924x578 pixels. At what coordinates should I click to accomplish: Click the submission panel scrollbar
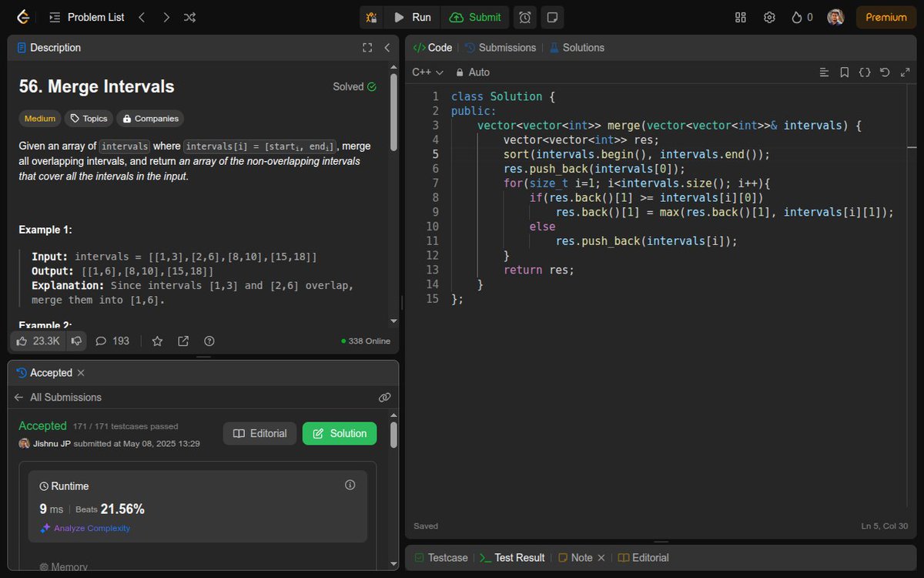click(x=394, y=435)
